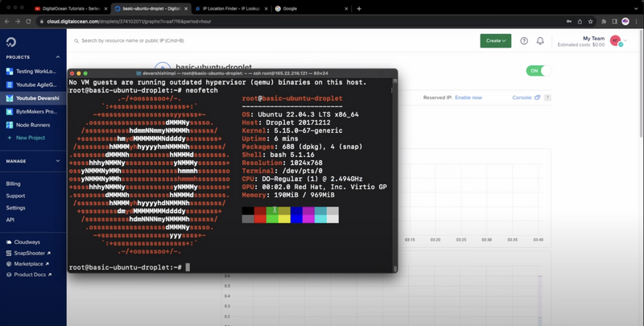Click the help question mark icon
Screen dimensions: 644x326
tap(524, 40)
